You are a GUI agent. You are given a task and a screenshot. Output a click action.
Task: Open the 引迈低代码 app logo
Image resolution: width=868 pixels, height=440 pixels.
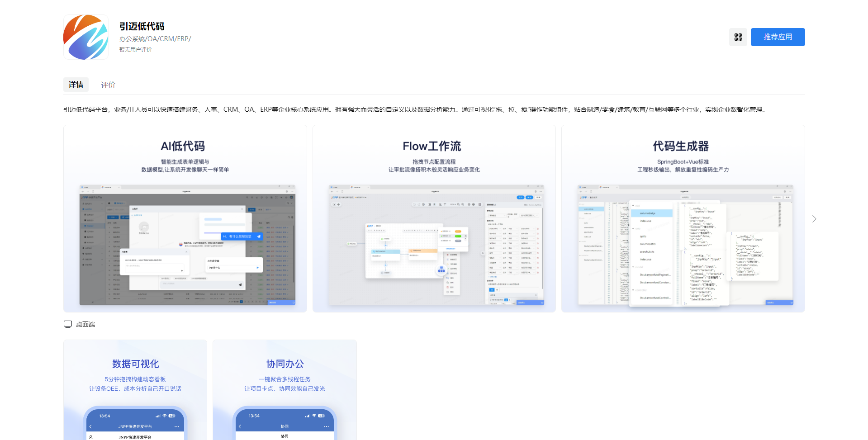86,37
